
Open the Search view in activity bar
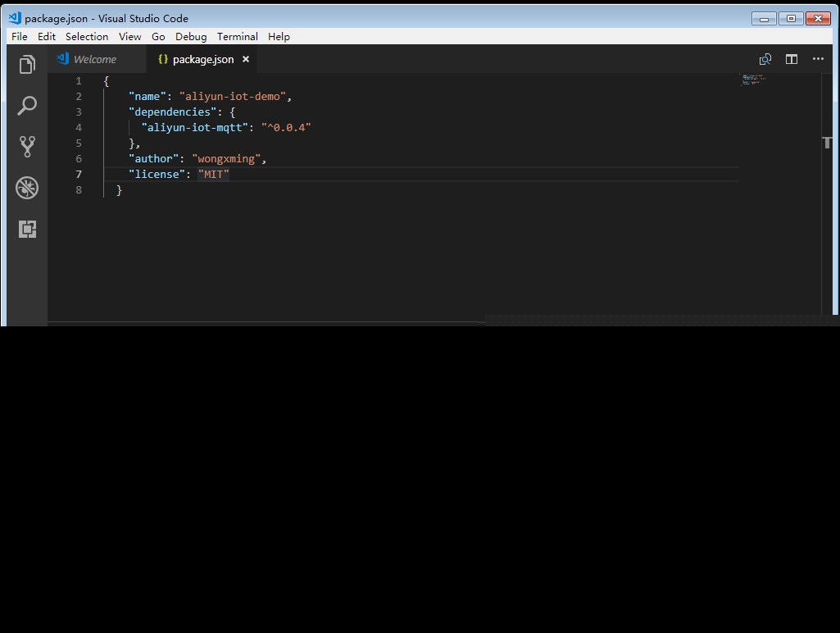pos(27,106)
